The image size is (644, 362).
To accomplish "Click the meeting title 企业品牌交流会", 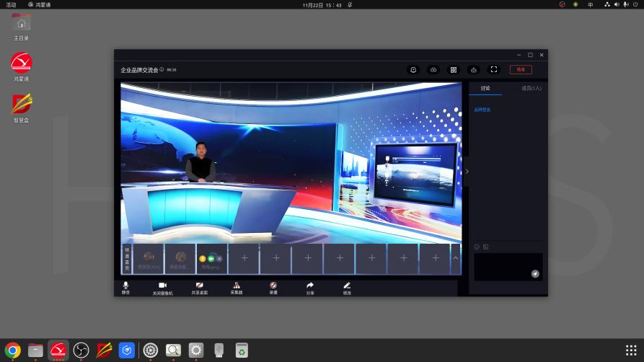I will pos(139,70).
